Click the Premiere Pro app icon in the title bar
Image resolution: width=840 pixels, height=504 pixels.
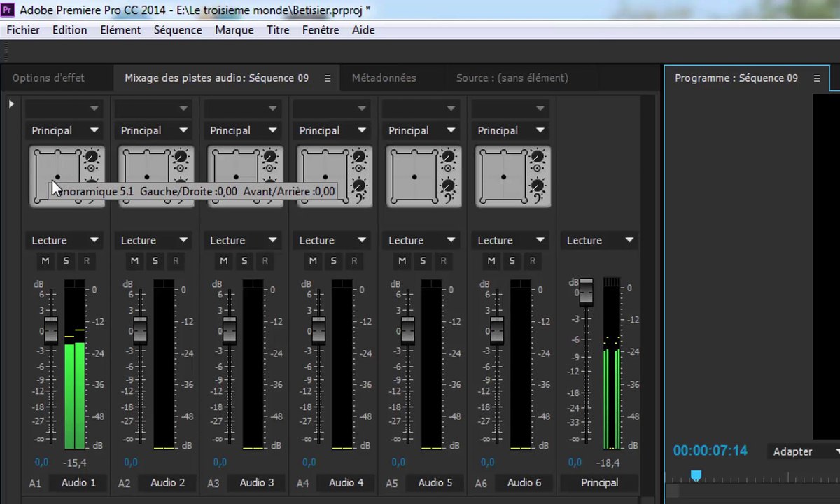pos(8,10)
